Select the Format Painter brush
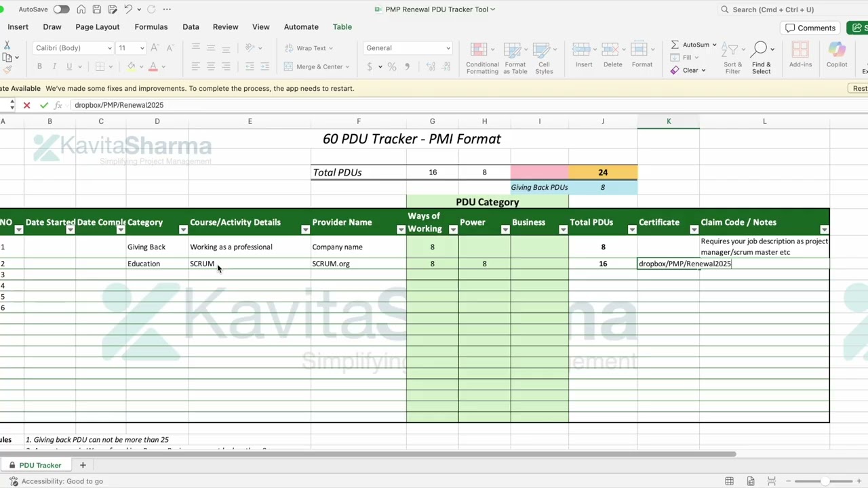This screenshot has width=868, height=488. [x=7, y=69]
